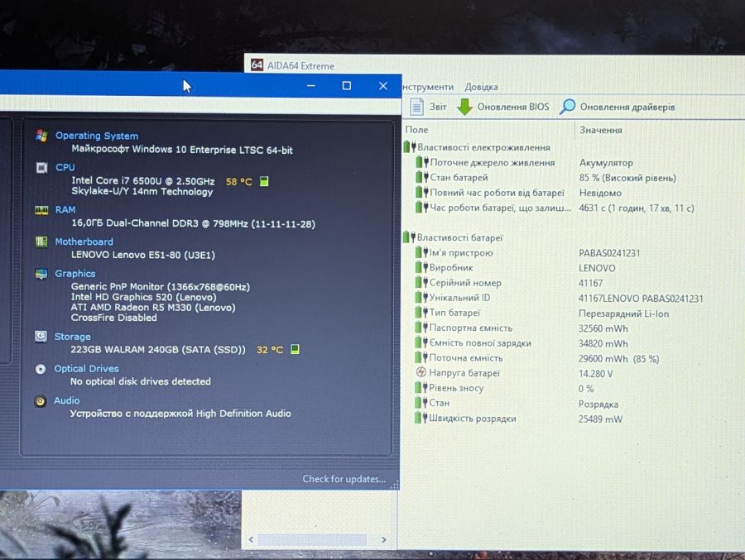Click the Оновлення драйверів magnifier icon

pos(567,107)
